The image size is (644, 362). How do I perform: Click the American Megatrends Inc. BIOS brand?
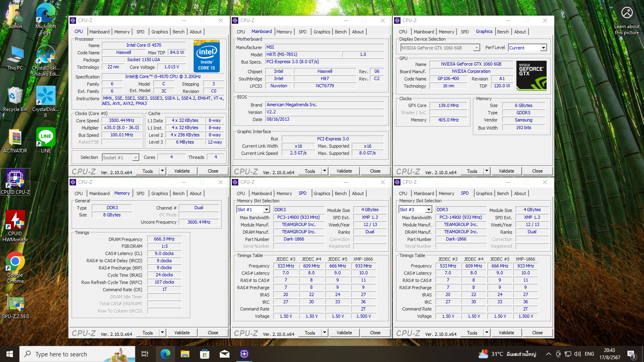[x=324, y=105]
